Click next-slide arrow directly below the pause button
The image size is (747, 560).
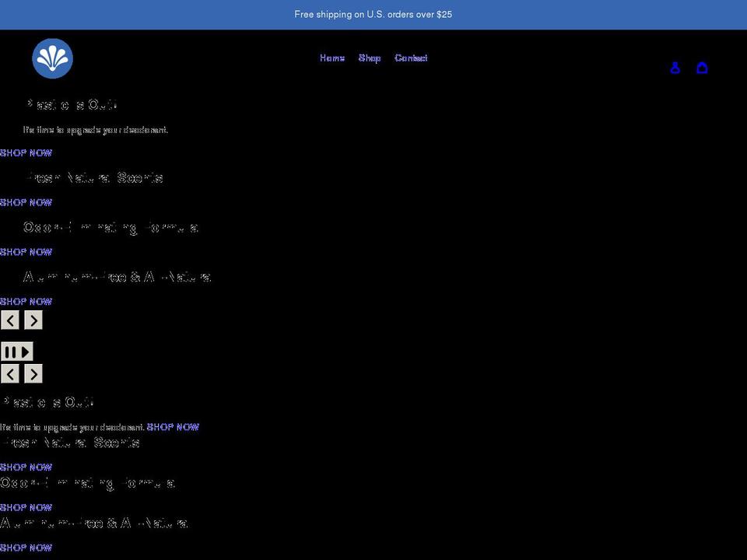point(33,374)
